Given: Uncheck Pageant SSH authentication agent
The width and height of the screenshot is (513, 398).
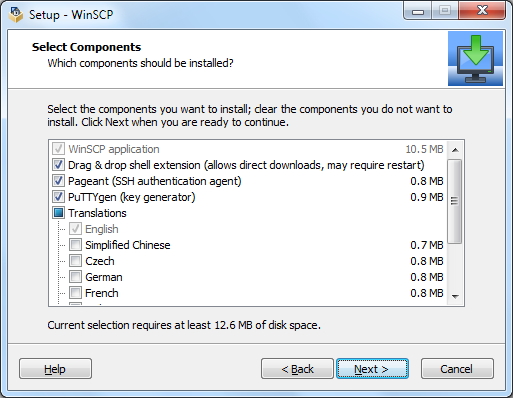Looking at the screenshot, I should [x=58, y=181].
